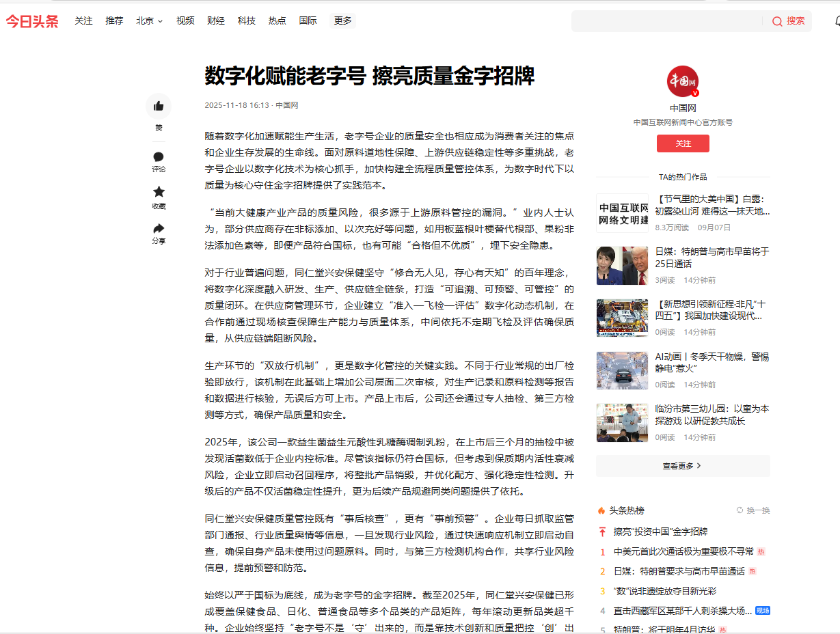The height and width of the screenshot is (634, 840).
Task: Expand 查看更多 for more works
Action: pos(682,466)
